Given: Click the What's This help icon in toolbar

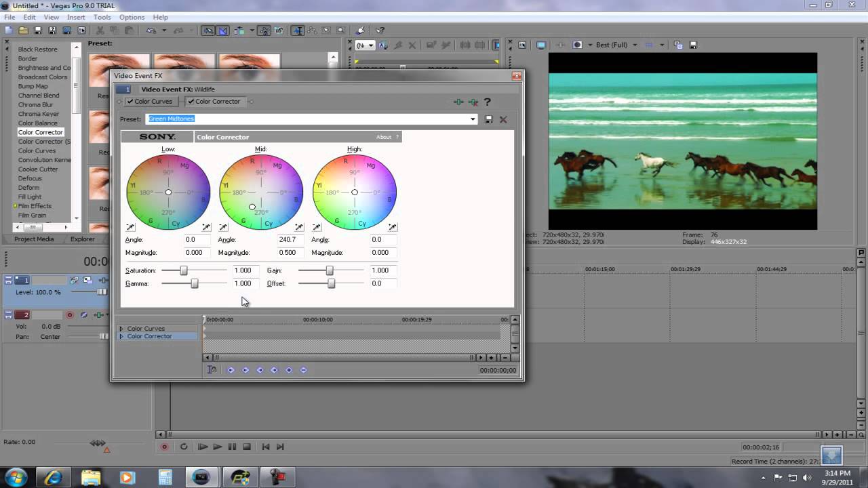Looking at the screenshot, I should (380, 30).
